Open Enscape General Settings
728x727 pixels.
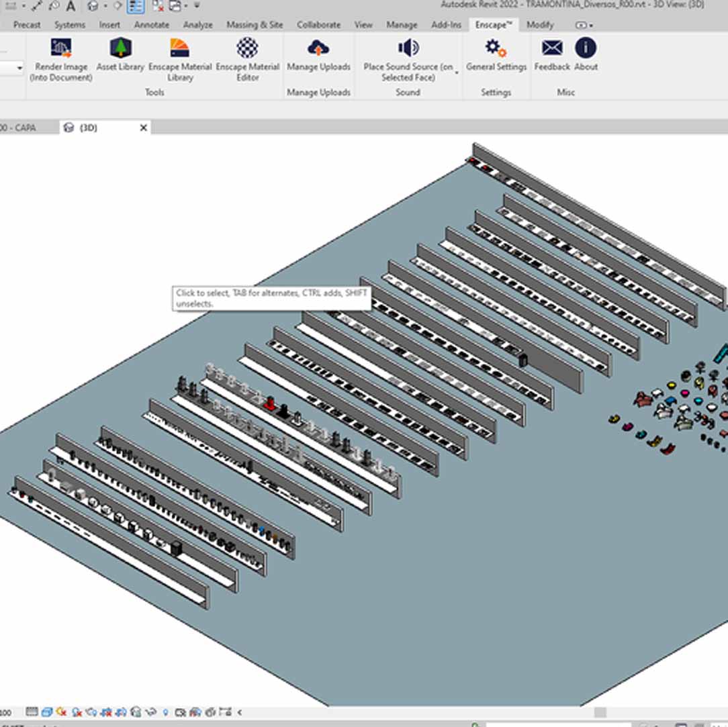pos(496,48)
